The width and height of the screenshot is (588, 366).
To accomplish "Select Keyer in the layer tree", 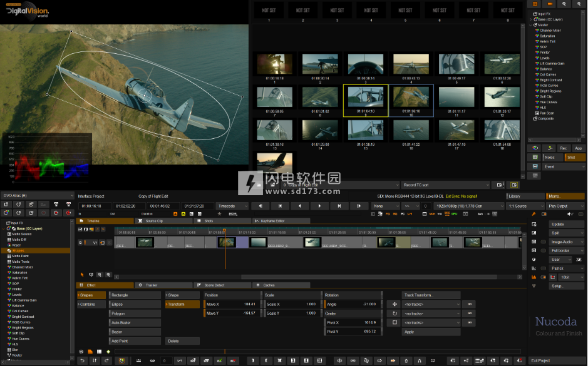I will point(16,245).
